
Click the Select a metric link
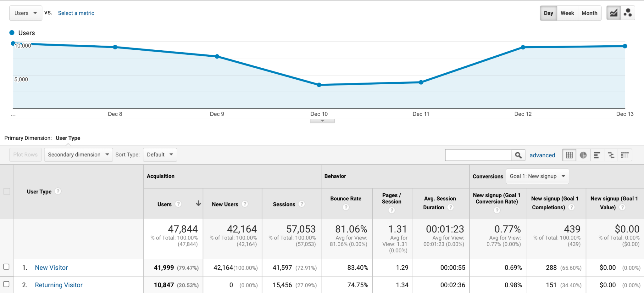[76, 13]
